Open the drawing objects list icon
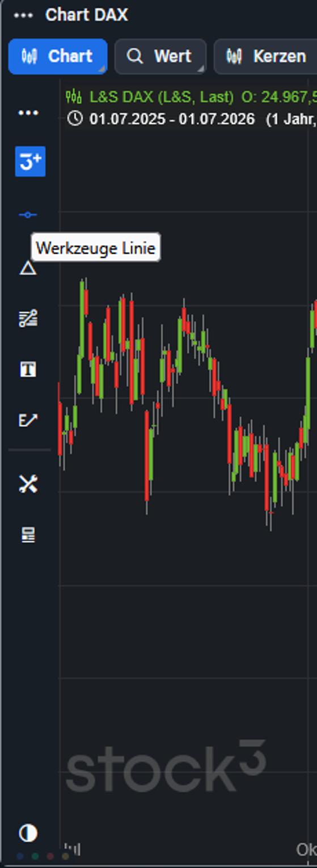The image size is (317, 868). point(28,534)
